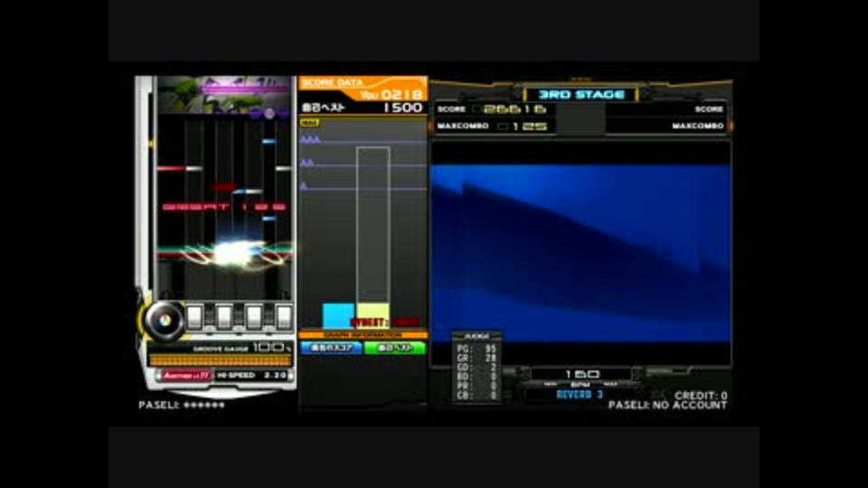Click the PASELI: NO ACCOUNT text
The width and height of the screenshot is (868, 488).
[x=667, y=405]
